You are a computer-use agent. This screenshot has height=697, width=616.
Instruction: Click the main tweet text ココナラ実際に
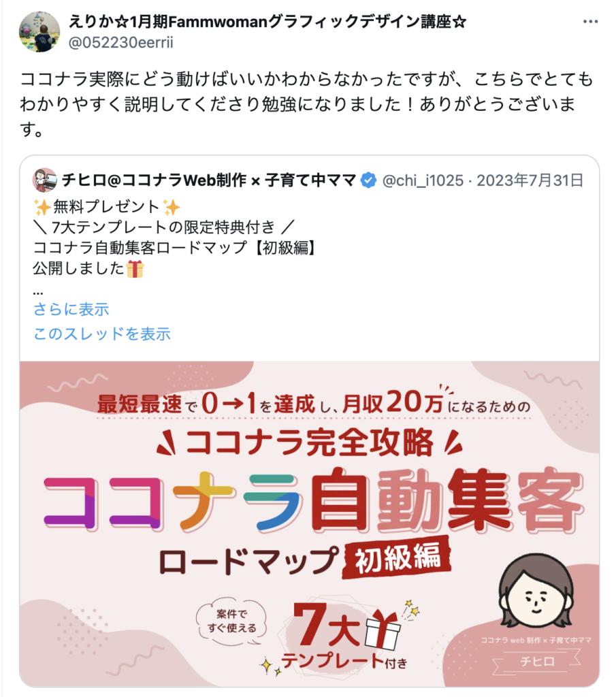[307, 104]
